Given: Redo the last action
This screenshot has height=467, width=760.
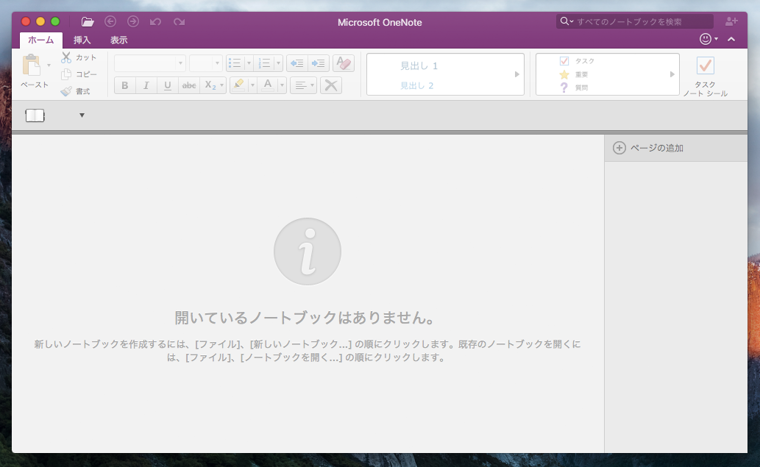Looking at the screenshot, I should (179, 22).
